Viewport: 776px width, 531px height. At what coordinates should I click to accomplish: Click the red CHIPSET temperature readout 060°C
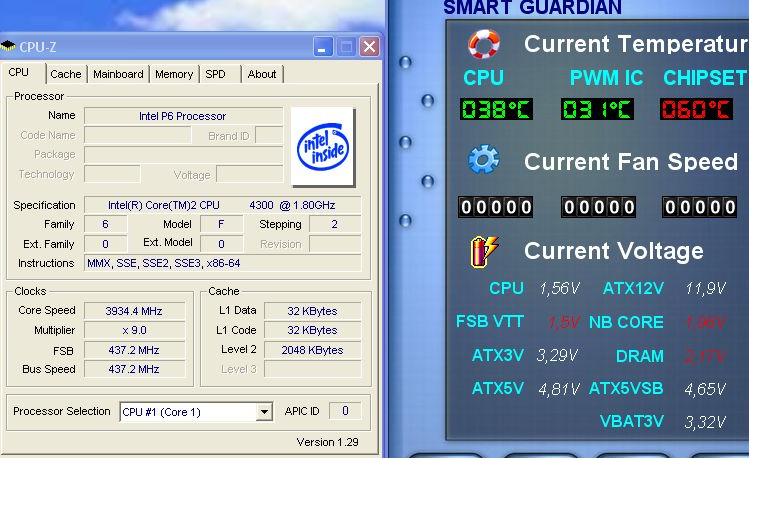pos(696,109)
